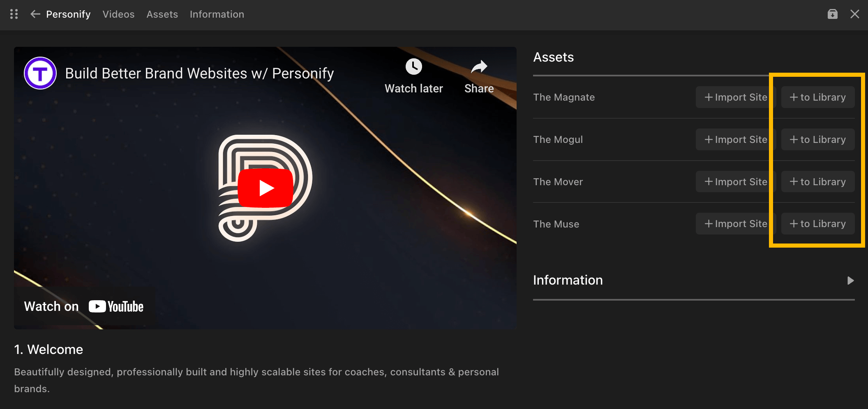Screen dimensions: 868x409
Task: Select The Mover asset name
Action: coord(558,182)
